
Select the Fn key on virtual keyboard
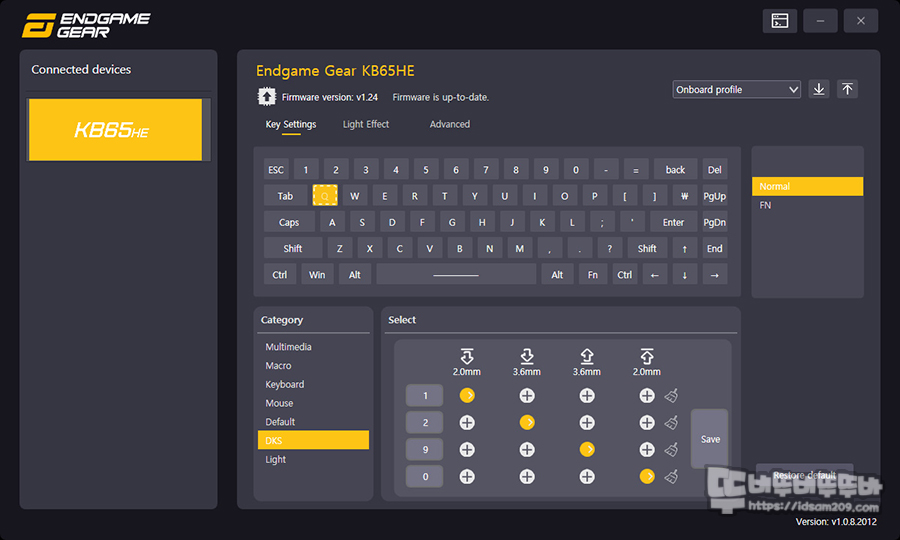(593, 275)
